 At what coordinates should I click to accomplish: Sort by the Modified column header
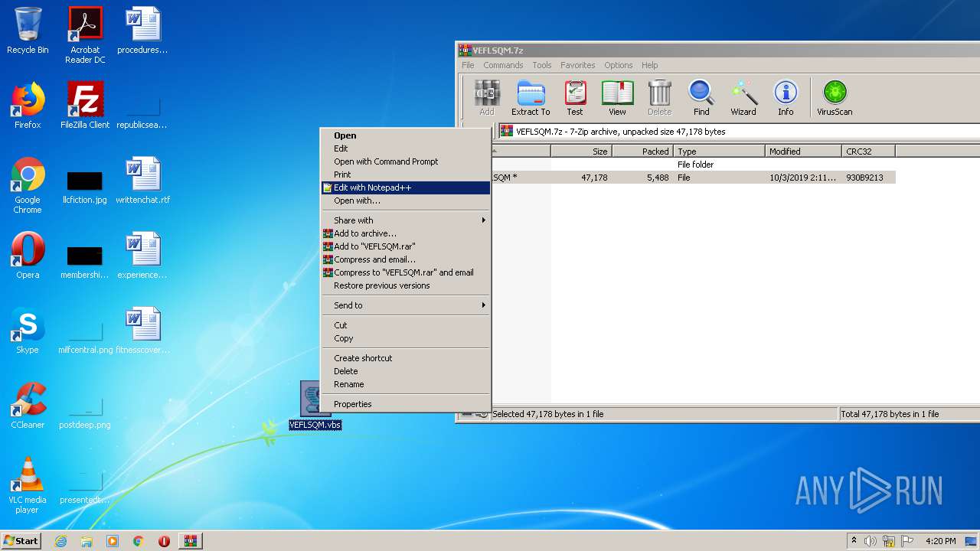click(804, 152)
